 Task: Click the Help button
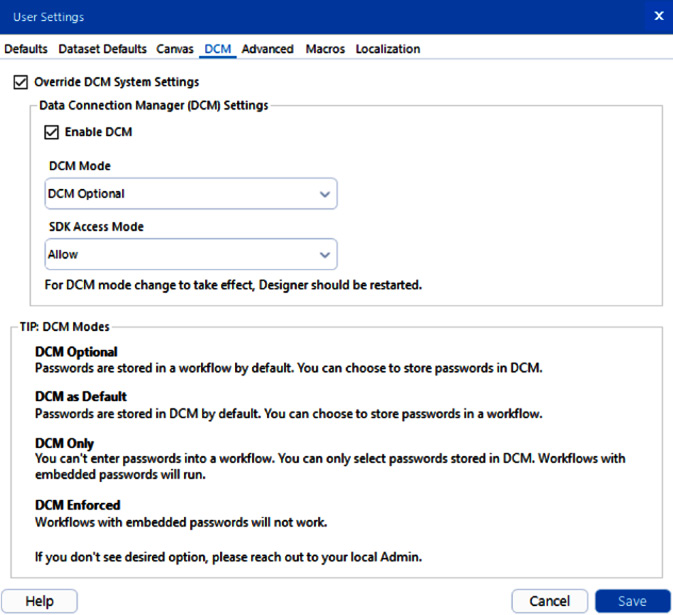39,601
